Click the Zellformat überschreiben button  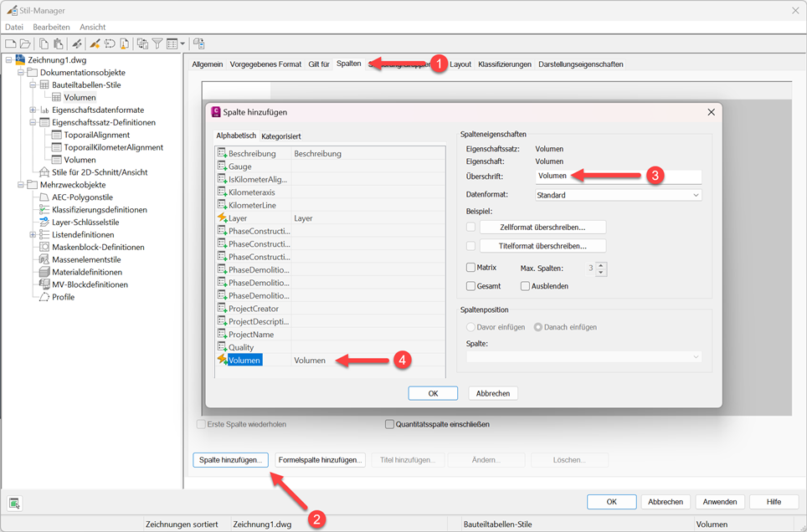[x=542, y=227]
